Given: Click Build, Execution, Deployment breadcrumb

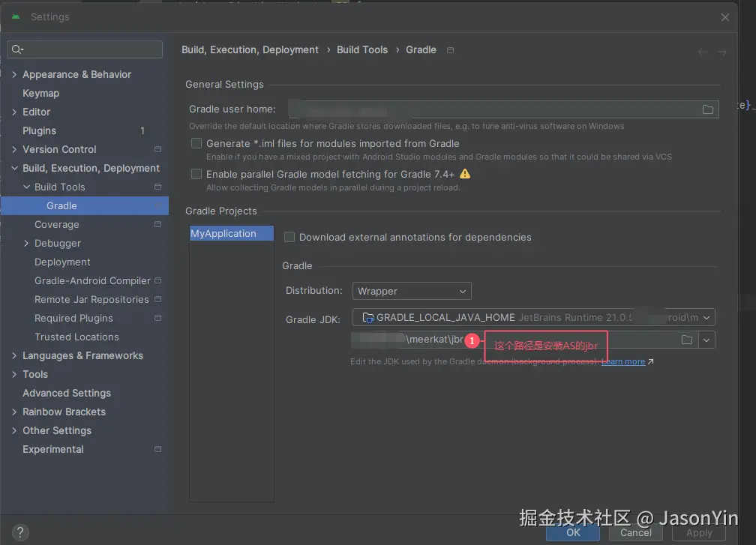Looking at the screenshot, I should [x=250, y=49].
